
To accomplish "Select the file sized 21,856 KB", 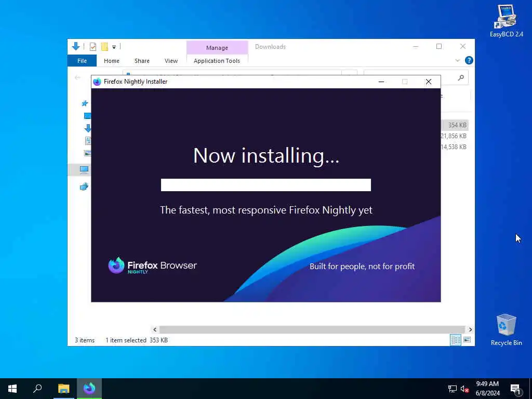I will click(454, 136).
